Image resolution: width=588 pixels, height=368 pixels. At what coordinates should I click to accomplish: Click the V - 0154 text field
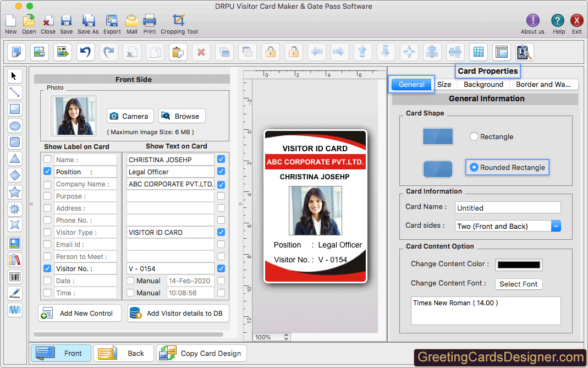[x=171, y=268]
